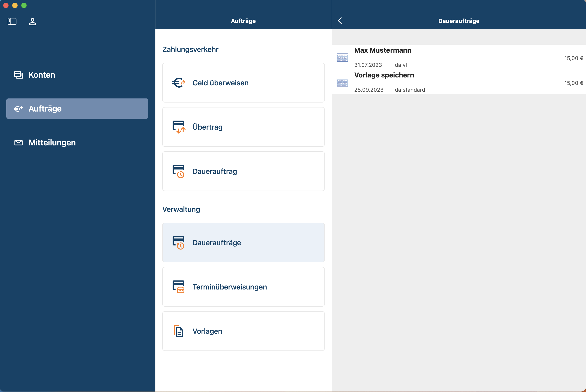This screenshot has width=586, height=392.
Task: Open the user profile icon
Action: tap(33, 21)
